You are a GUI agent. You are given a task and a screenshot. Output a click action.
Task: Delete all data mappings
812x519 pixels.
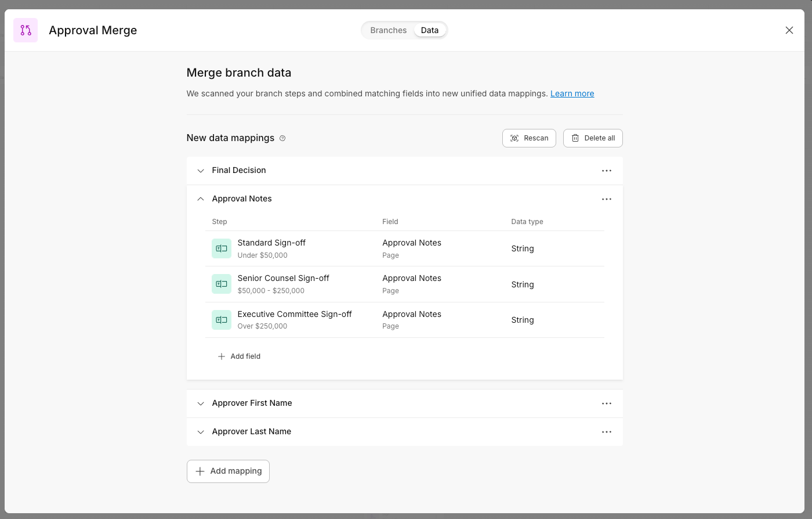593,138
